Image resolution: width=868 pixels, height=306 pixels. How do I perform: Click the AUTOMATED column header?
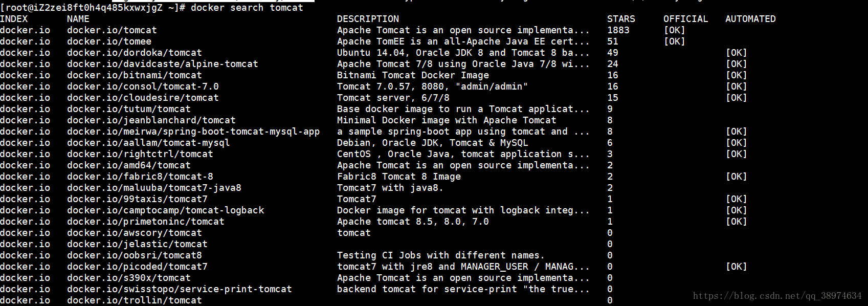point(750,19)
